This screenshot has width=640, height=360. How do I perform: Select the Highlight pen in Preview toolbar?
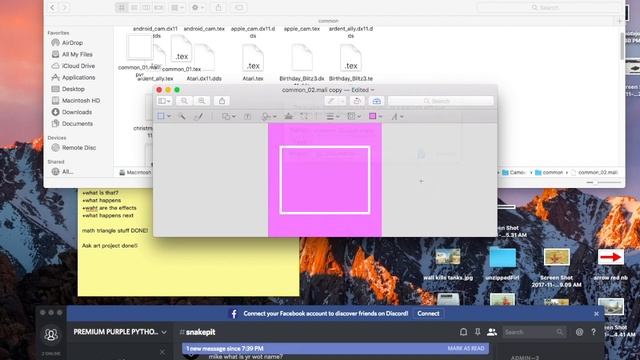tap(331, 101)
